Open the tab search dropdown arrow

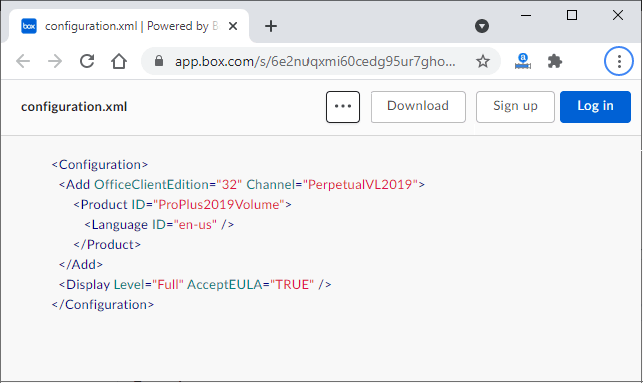coord(482,26)
